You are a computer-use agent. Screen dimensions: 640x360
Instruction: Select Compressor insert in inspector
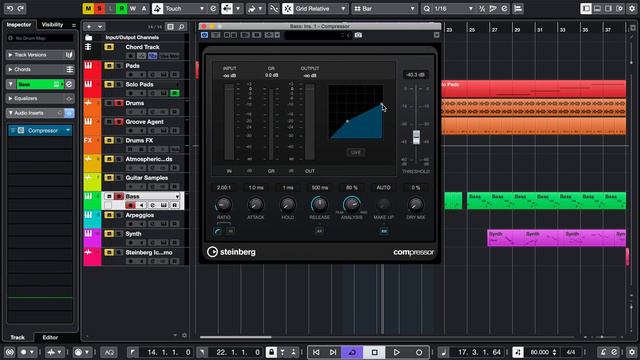(x=40, y=131)
